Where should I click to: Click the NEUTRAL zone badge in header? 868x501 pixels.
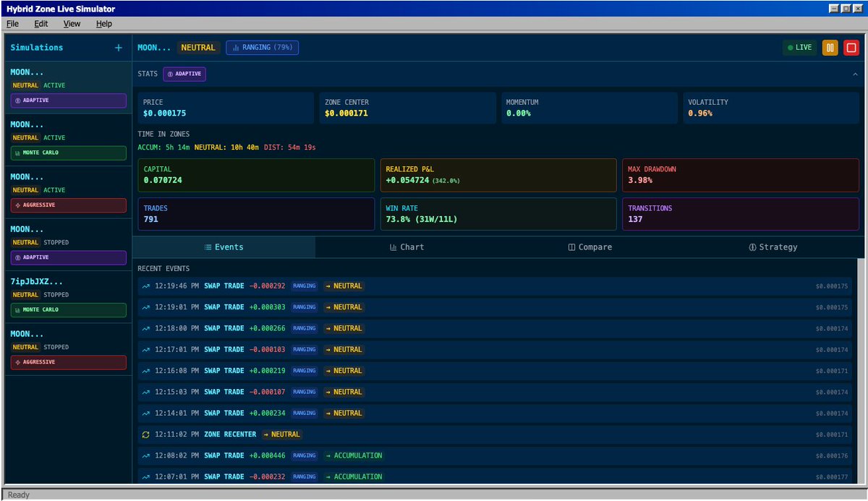point(198,48)
